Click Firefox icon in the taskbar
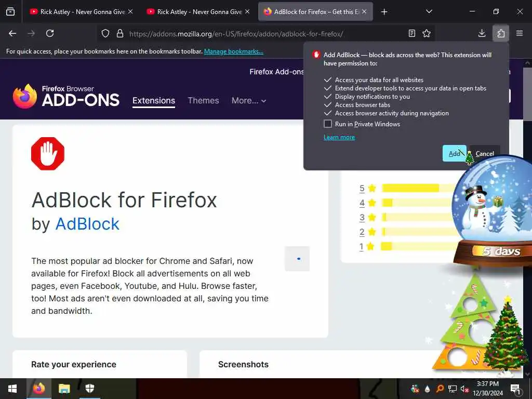Image resolution: width=532 pixels, height=399 pixels. 38,389
